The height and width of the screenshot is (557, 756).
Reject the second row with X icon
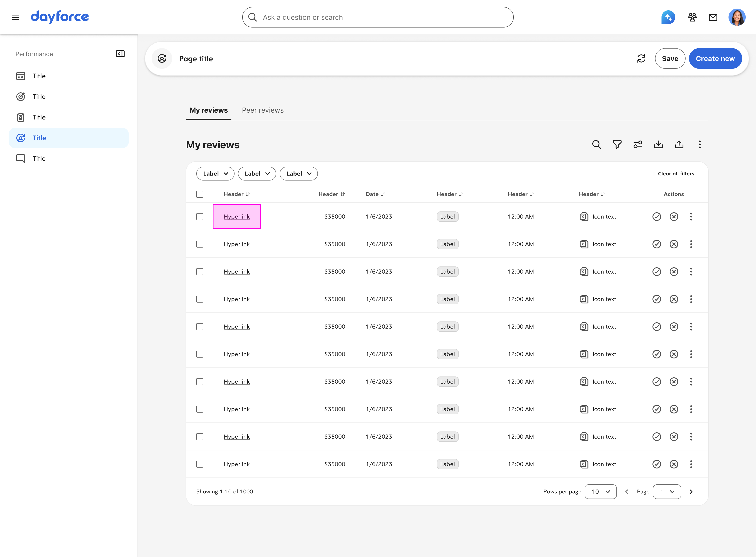(x=674, y=244)
